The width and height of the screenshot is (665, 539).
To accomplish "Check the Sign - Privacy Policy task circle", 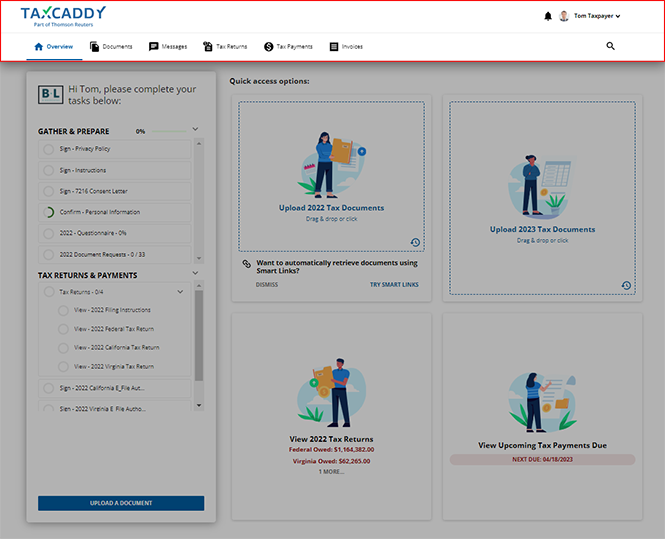I will [48, 149].
